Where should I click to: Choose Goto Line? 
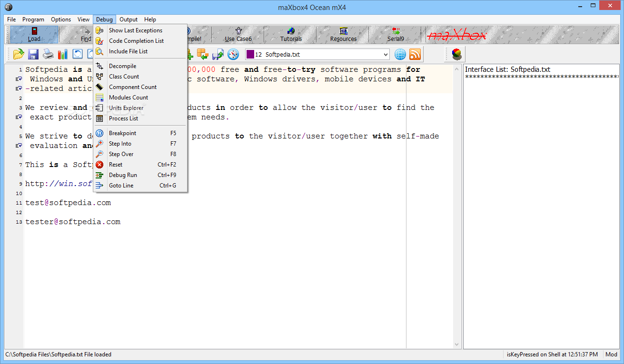(x=140, y=186)
